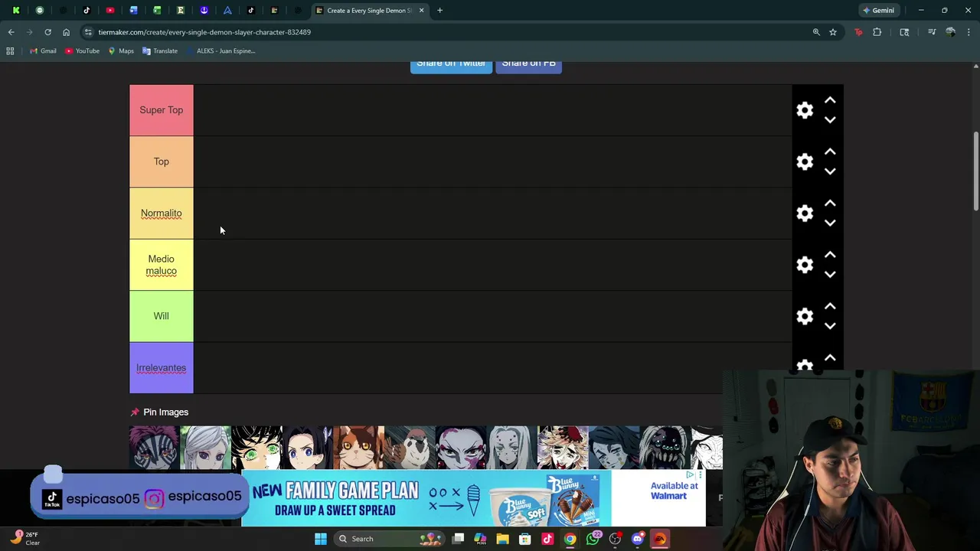Open settings gear for Medio maluco tier
The image size is (980, 551).
pos(805,265)
